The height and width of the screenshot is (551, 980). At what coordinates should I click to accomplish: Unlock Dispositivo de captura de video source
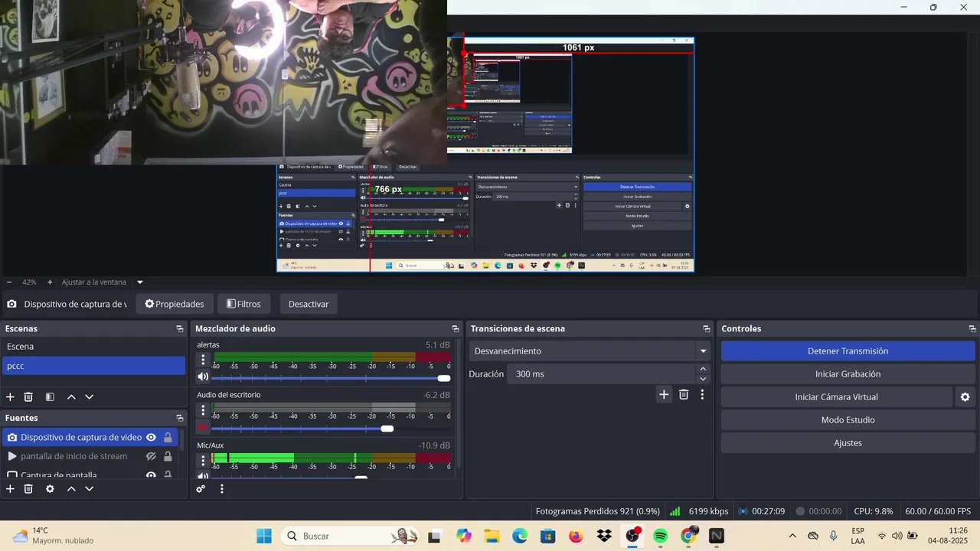coord(168,438)
